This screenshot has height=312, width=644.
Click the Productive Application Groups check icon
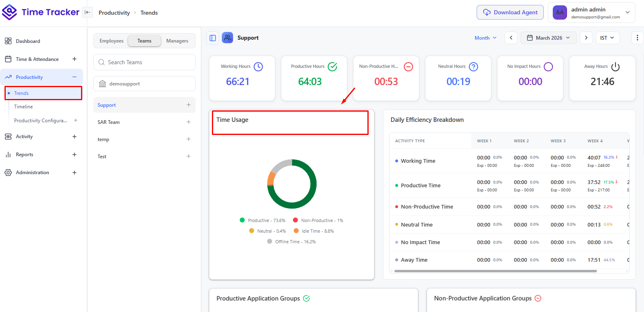coord(306,299)
